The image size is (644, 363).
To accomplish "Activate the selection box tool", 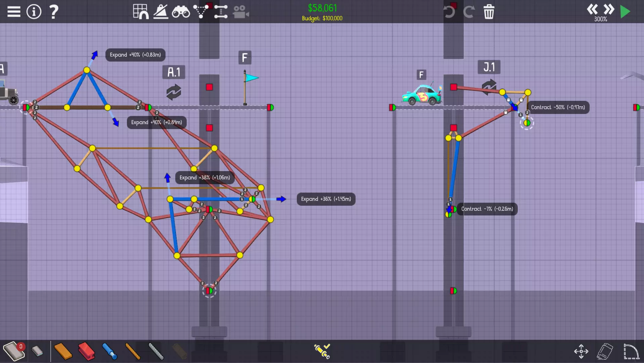I will pos(631,351).
